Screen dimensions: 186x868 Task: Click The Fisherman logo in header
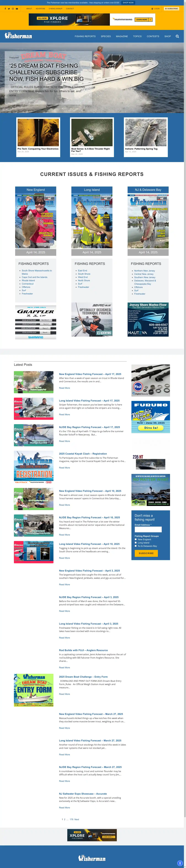(x=19, y=36)
